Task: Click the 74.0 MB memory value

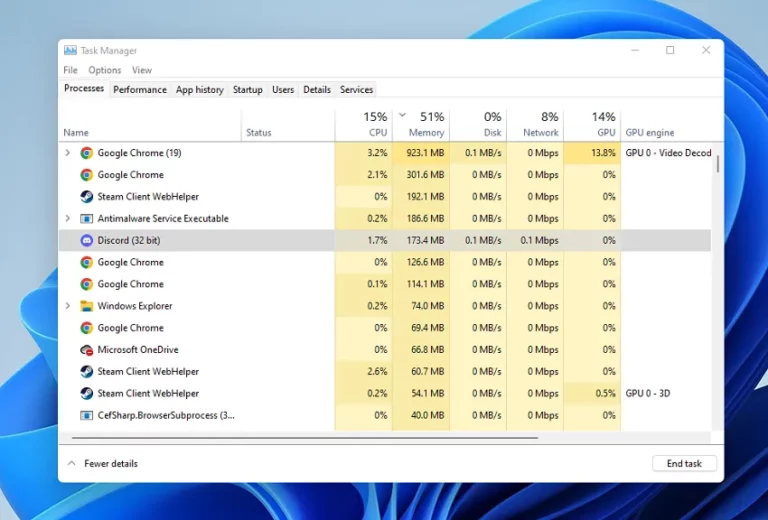Action: pyautogui.click(x=428, y=306)
